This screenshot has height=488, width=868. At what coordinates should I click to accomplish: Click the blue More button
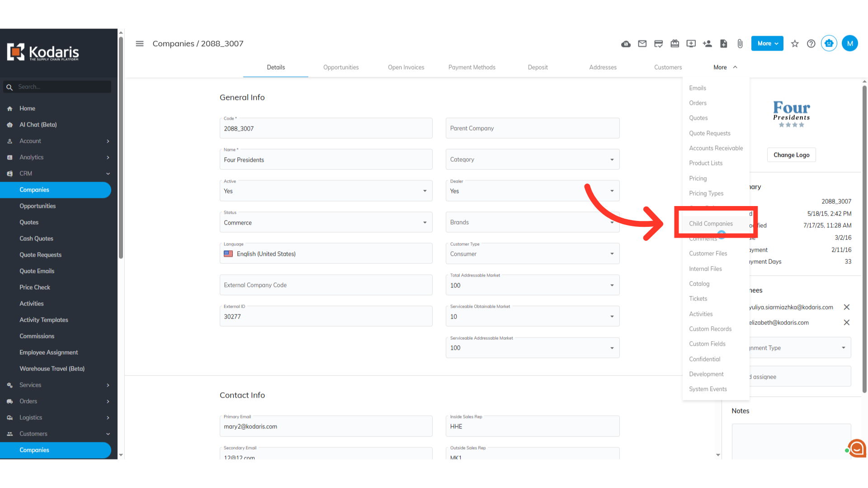click(767, 44)
